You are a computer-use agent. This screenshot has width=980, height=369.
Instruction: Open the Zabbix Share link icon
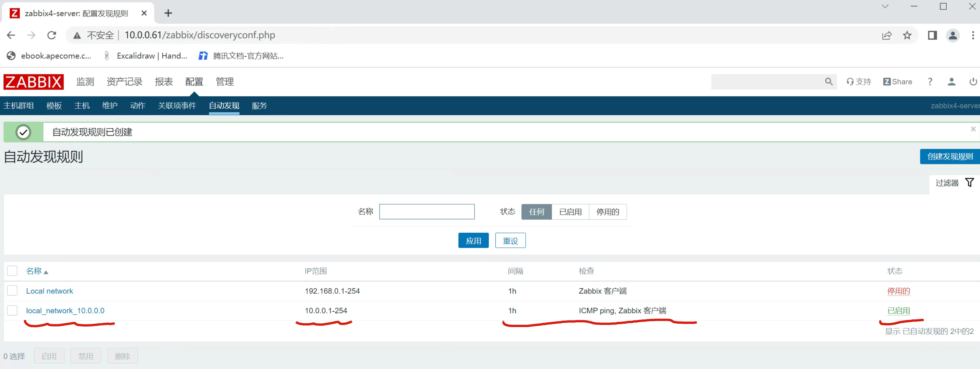coord(887,82)
